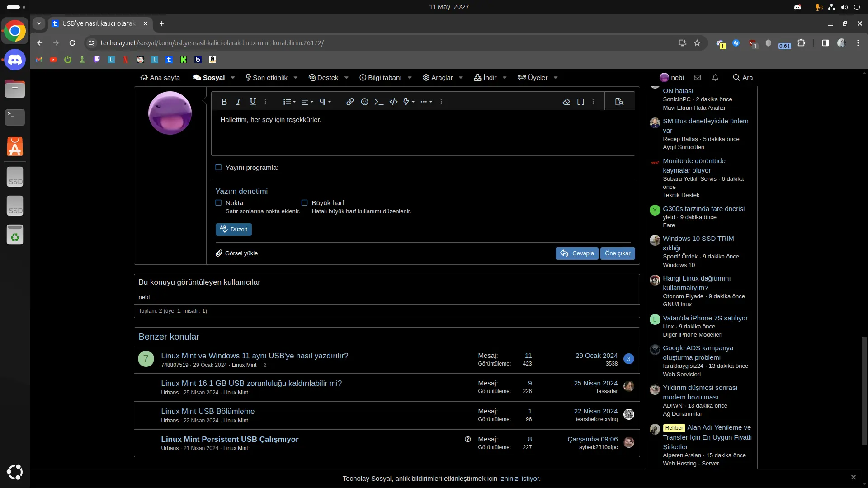
Task: Open the tab search dropdown arrow
Action: [x=39, y=23]
